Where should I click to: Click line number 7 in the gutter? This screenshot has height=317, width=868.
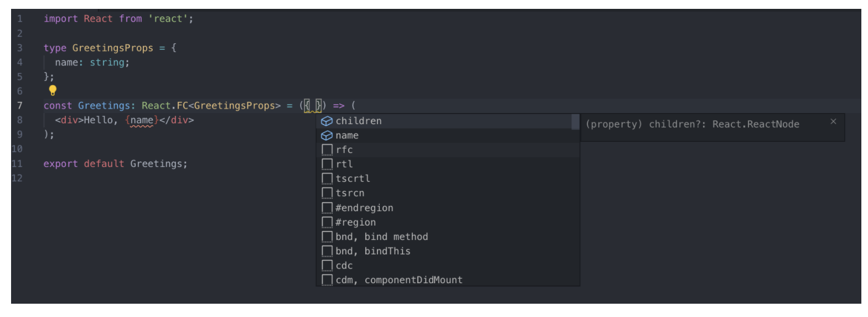click(x=19, y=105)
